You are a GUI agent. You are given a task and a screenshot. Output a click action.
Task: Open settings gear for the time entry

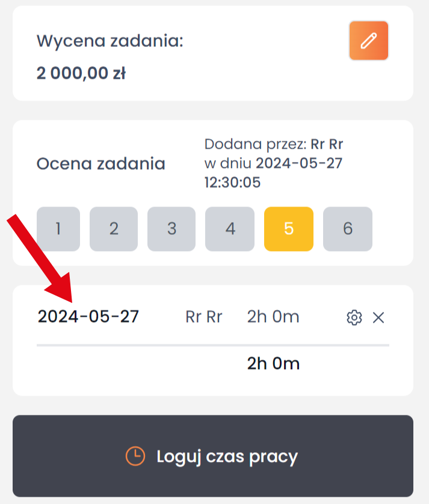(354, 317)
